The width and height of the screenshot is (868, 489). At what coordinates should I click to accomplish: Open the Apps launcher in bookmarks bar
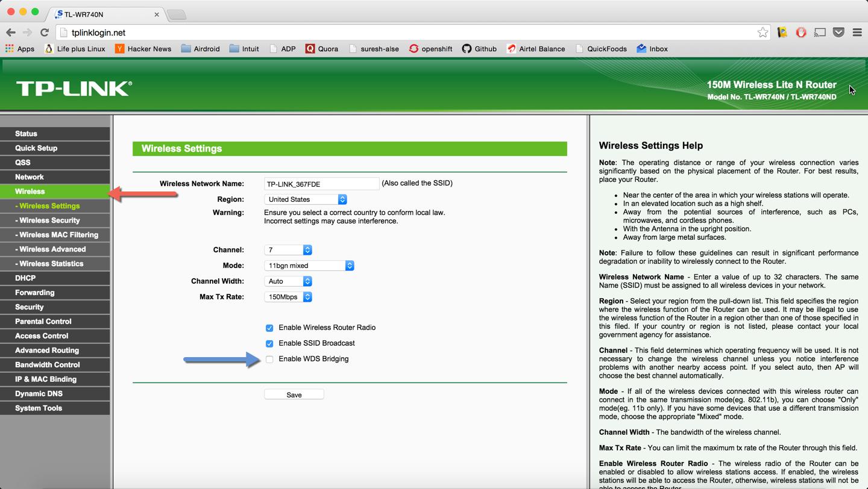20,49
